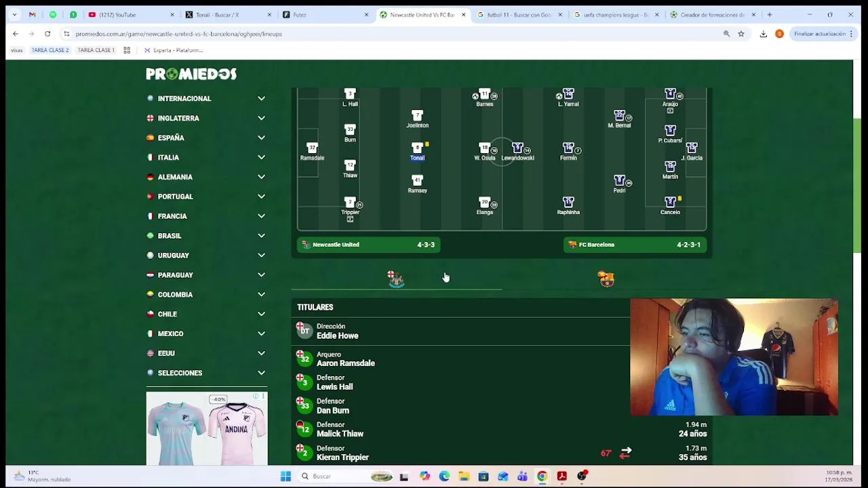
Task: Select the Newcastle crest lineup tab
Action: point(396,279)
